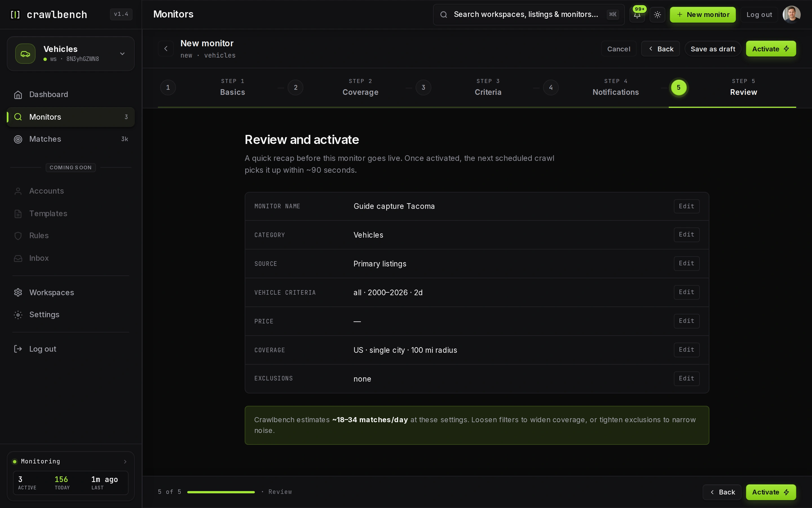The image size is (812, 508).
Task: Select Inbox in sidebar
Action: pos(71,258)
